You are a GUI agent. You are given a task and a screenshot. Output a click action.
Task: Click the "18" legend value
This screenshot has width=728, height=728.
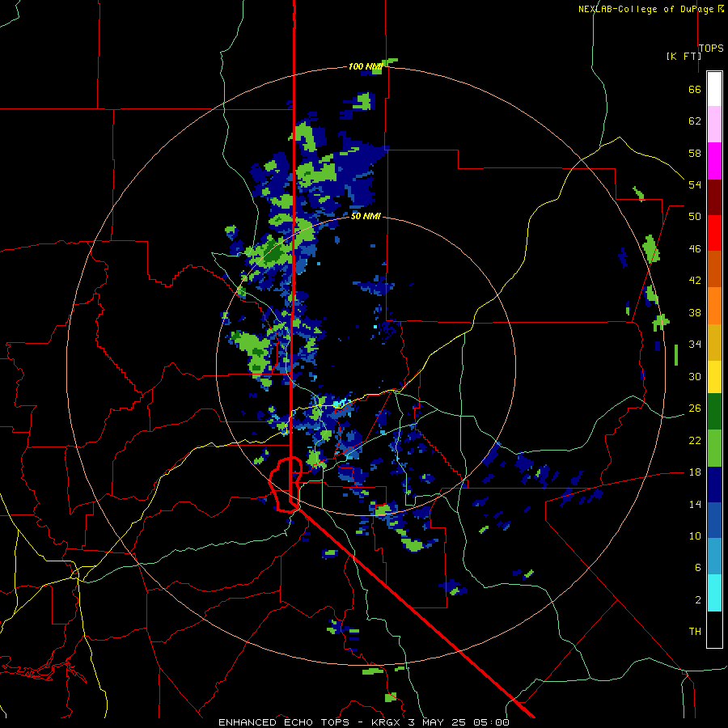coord(695,472)
